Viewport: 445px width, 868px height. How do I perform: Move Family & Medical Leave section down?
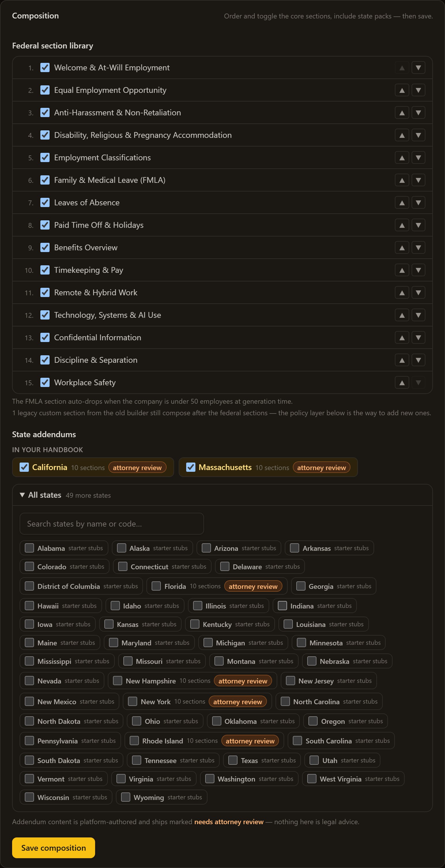point(418,180)
